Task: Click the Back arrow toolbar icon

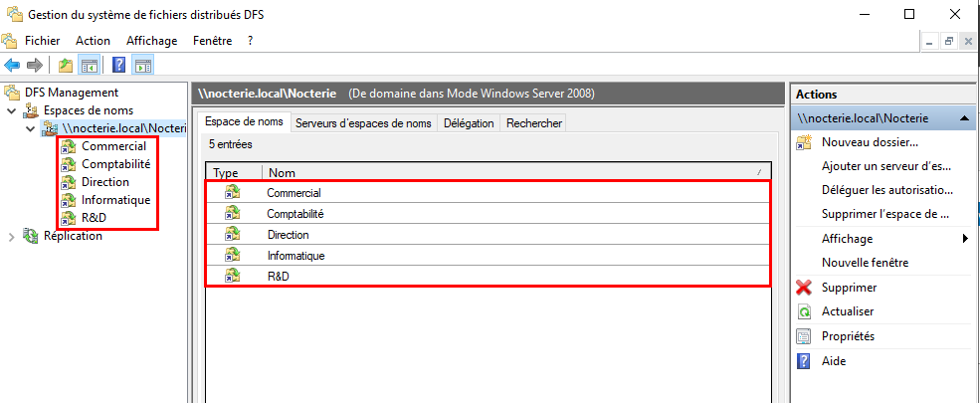Action: 12,66
